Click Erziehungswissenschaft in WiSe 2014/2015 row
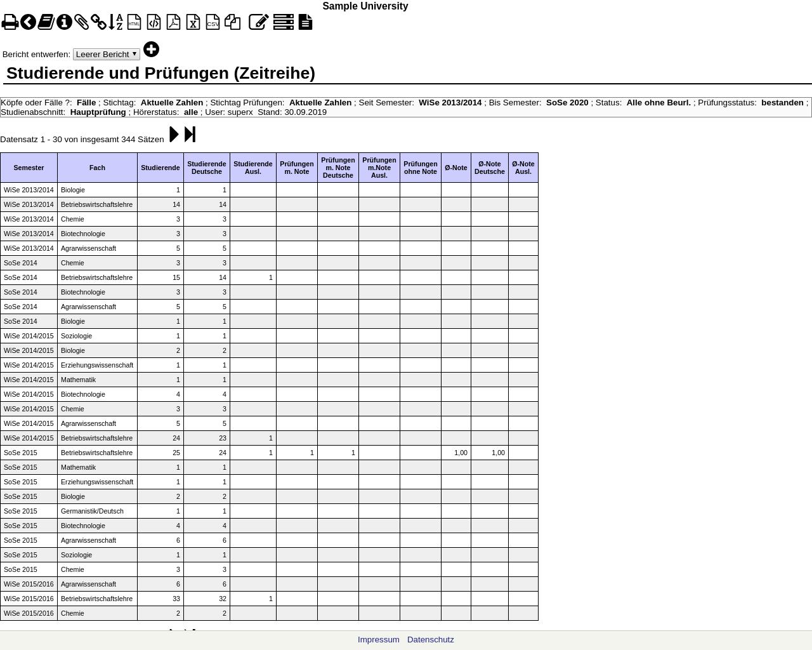Image resolution: width=812 pixels, height=650 pixels. coord(97,365)
